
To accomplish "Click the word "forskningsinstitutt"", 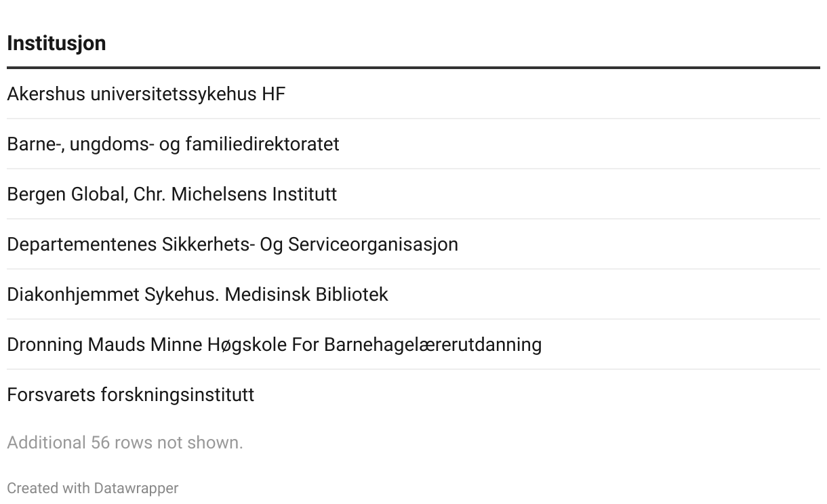I will (178, 395).
